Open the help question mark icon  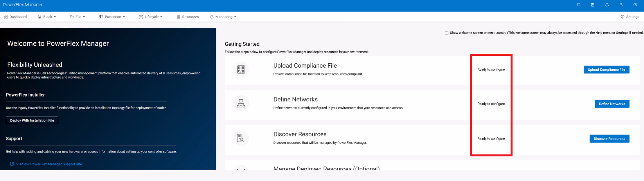coord(635,5)
